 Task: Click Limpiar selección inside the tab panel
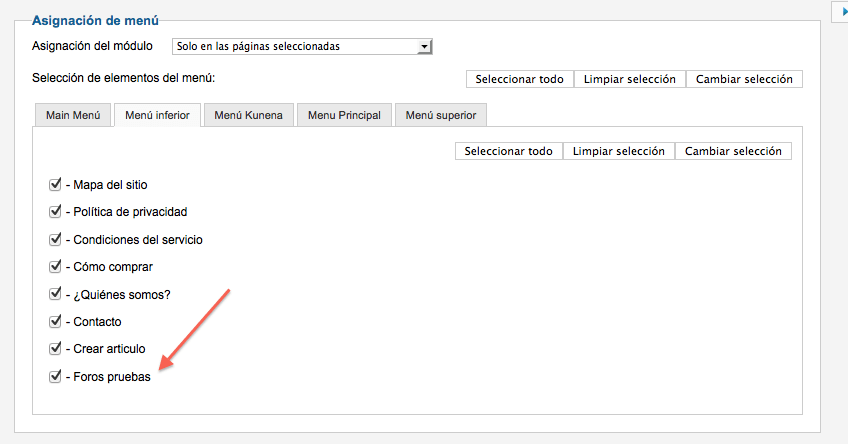click(x=619, y=151)
